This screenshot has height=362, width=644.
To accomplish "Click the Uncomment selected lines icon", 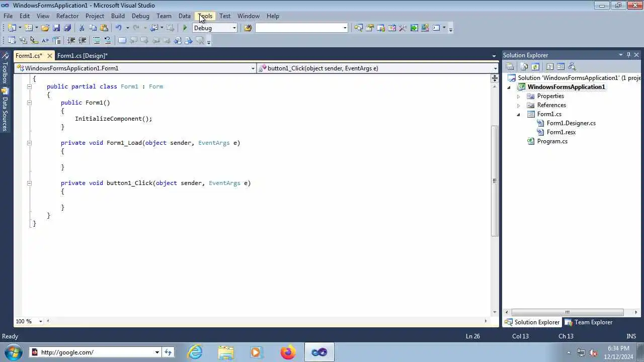I will coord(107,40).
